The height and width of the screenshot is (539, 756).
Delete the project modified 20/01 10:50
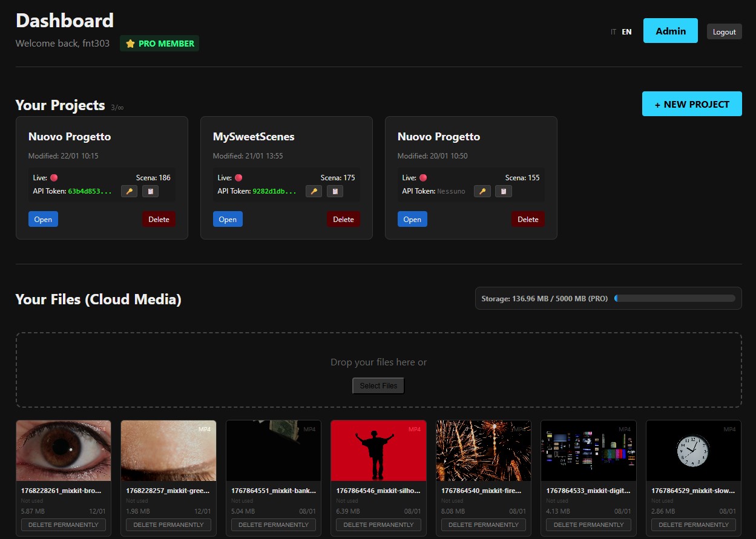527,219
